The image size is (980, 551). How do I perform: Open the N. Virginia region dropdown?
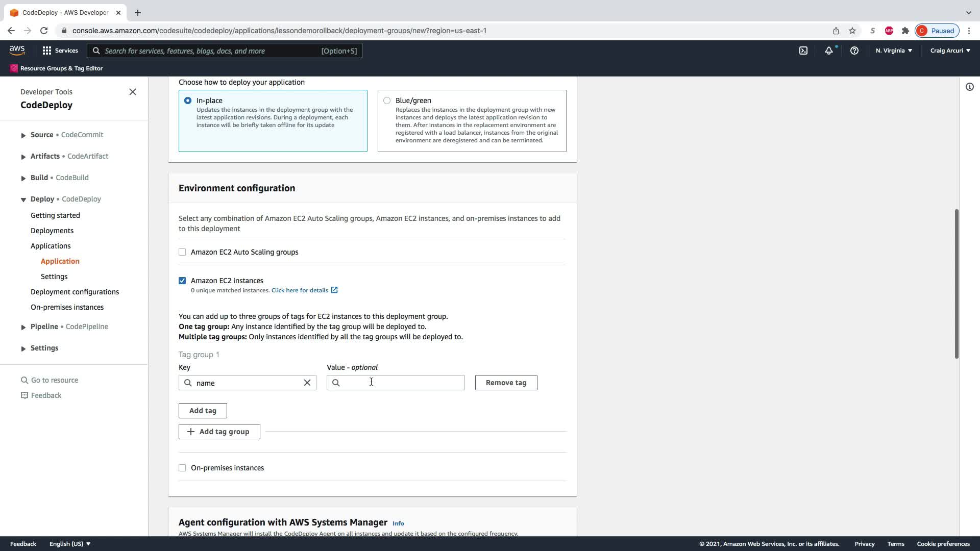pyautogui.click(x=894, y=51)
